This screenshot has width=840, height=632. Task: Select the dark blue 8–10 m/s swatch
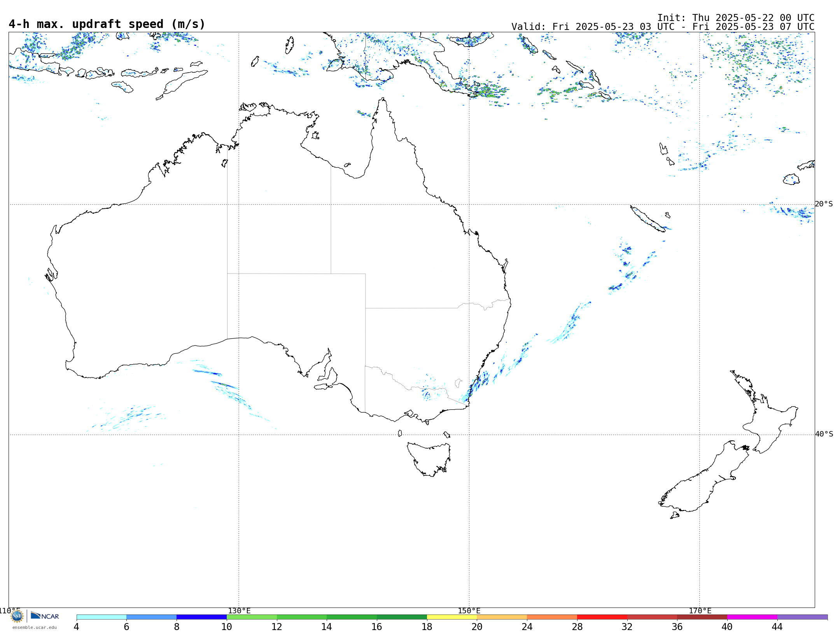tap(201, 617)
